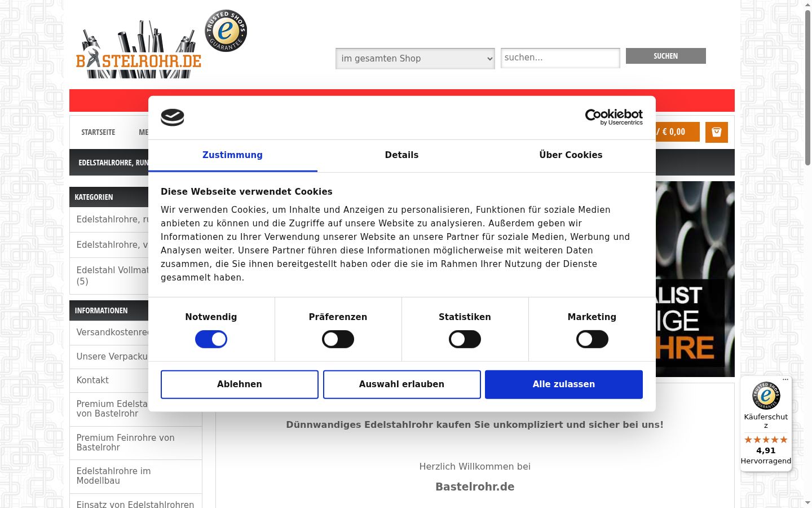Open the Trusted Shops guarantee seal in header
812x508 pixels.
pos(226,31)
